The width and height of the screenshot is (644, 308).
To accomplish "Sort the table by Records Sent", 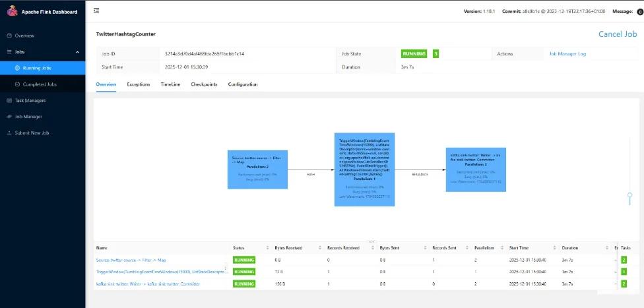I will [x=467, y=248].
